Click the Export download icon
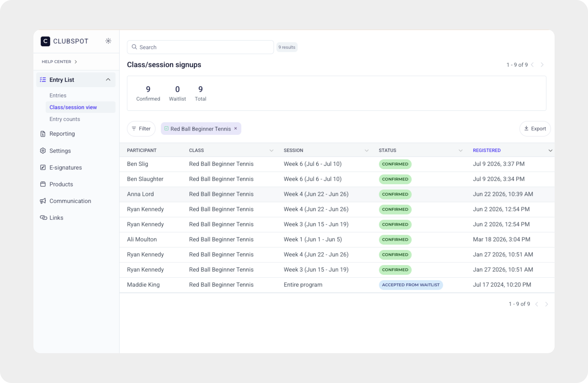This screenshot has width=588, height=383. click(526, 128)
